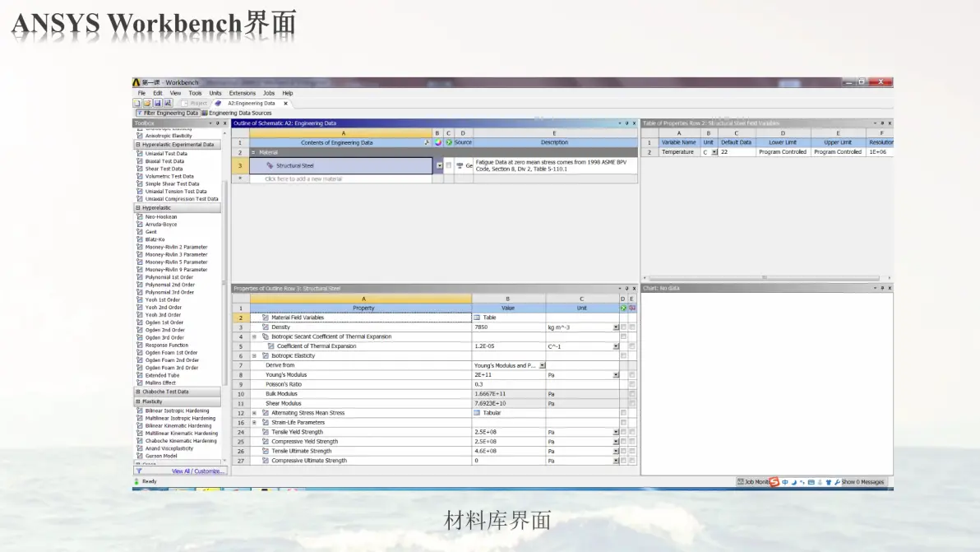Expand the Chaboche Test Data group
The image size is (980, 552).
(x=138, y=392)
